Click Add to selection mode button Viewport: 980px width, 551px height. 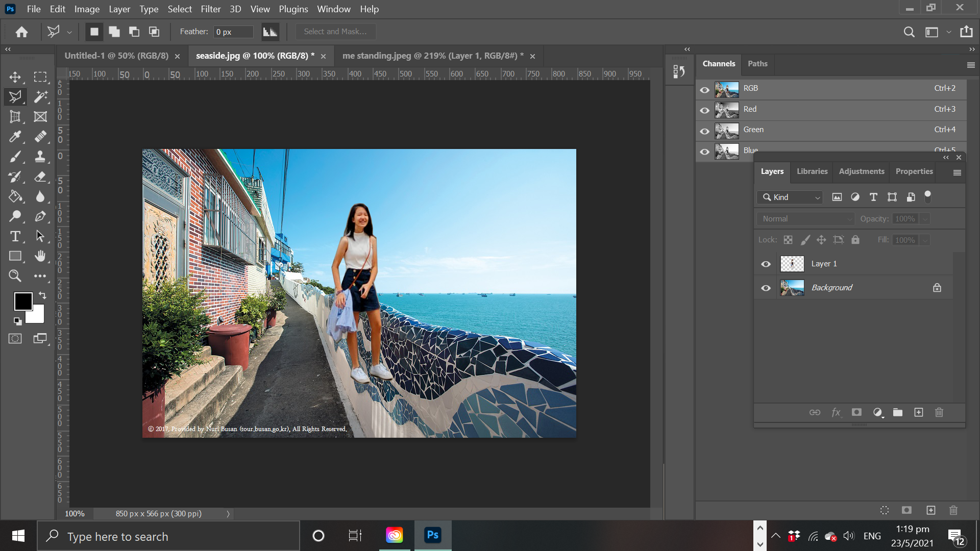tap(114, 32)
